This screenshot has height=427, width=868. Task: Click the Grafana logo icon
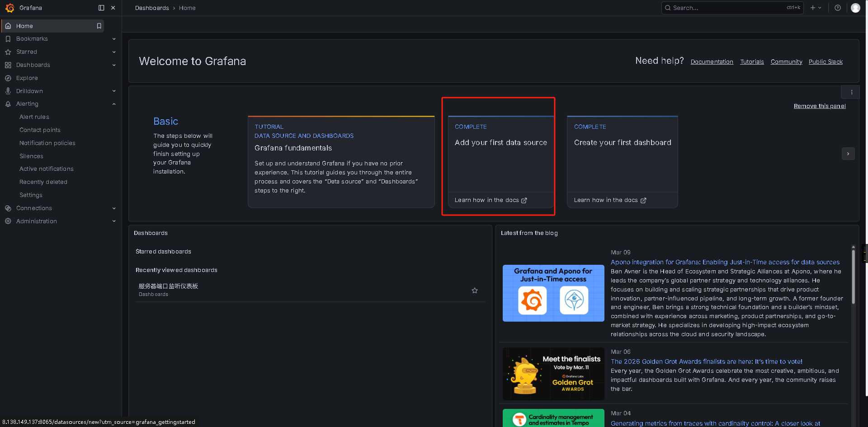(9, 8)
